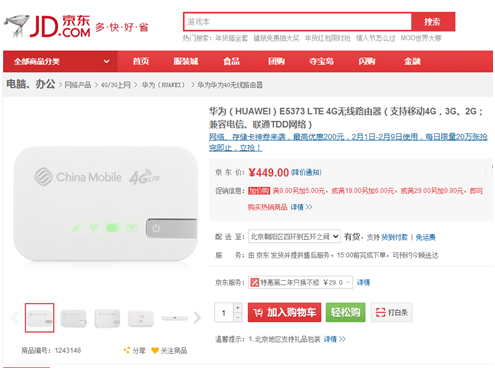
Task: Open the 闪购 tab
Action: (x=367, y=61)
